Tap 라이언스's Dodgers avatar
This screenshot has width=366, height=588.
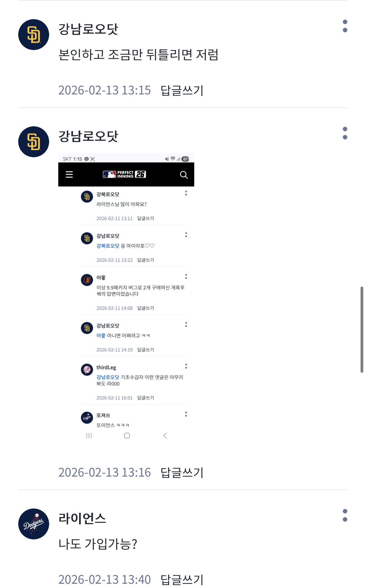coord(34,524)
